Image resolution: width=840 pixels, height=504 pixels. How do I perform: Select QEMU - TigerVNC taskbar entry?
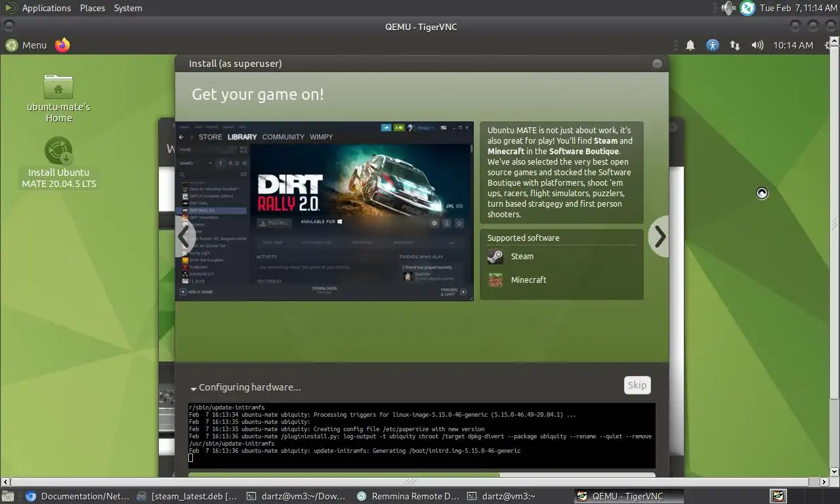coord(628,496)
